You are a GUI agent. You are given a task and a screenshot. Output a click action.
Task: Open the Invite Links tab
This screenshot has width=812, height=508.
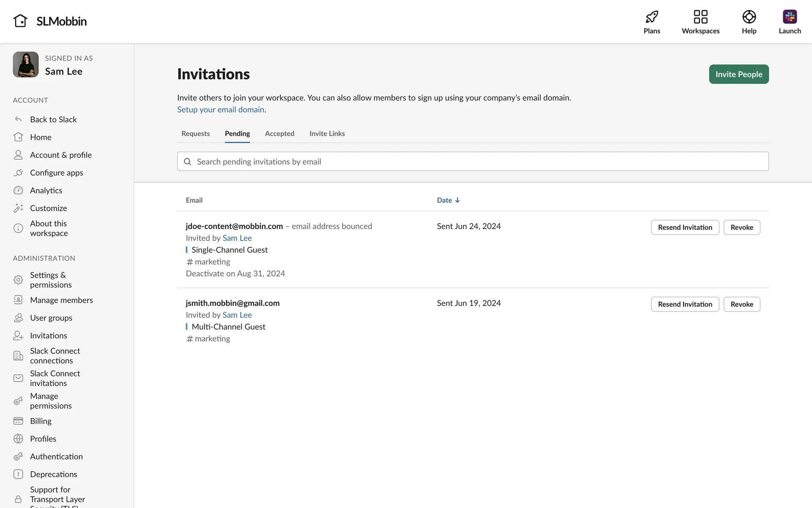point(327,134)
